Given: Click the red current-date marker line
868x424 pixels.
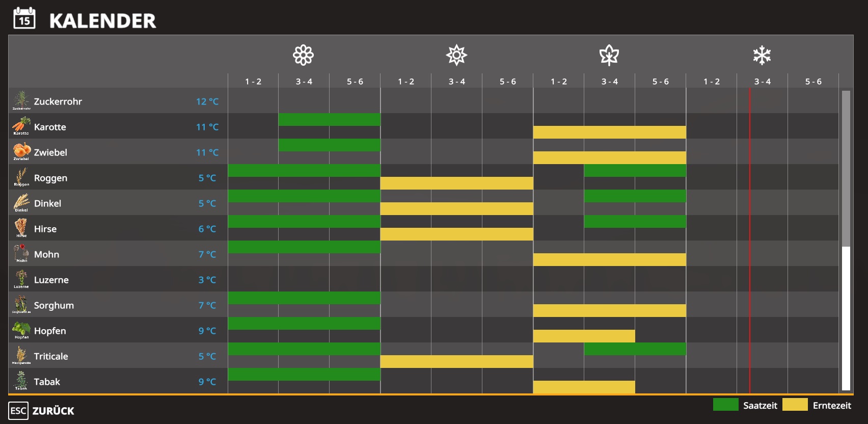Looking at the screenshot, I should [x=750, y=241].
